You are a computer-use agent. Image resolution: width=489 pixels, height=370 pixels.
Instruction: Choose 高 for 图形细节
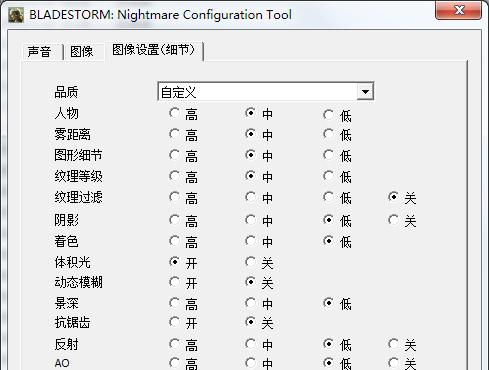(174, 155)
